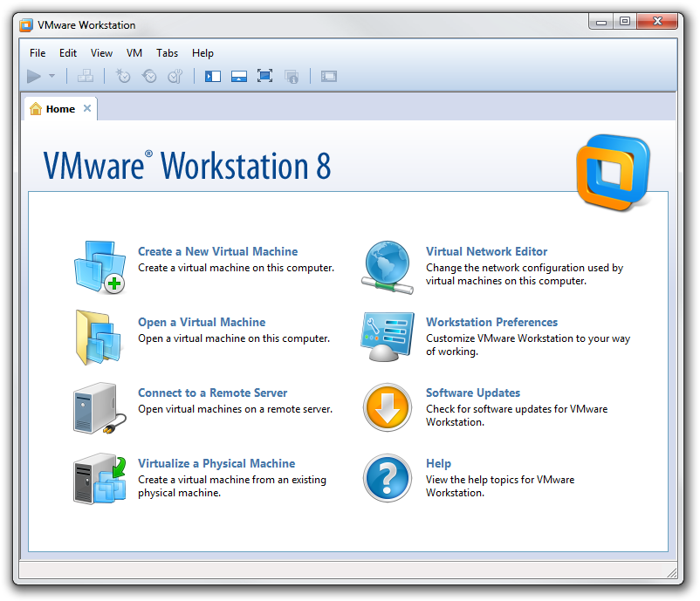Open the Snapshot Manager icon
This screenshot has width=700, height=601.
[x=175, y=76]
